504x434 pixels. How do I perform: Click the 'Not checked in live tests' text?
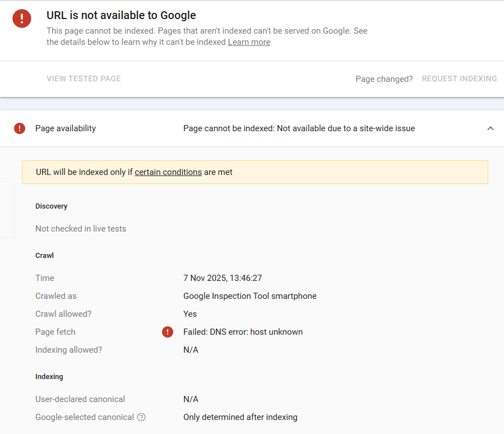81,229
